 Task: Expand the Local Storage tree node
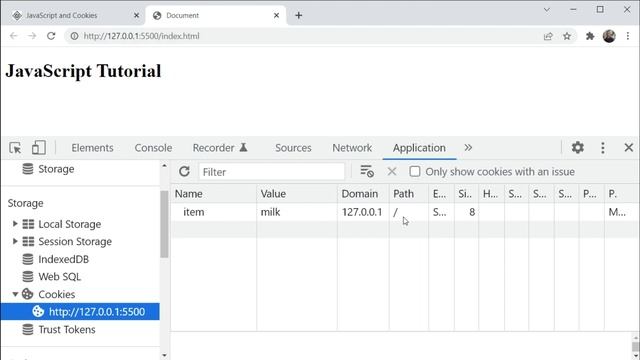[x=15, y=224]
